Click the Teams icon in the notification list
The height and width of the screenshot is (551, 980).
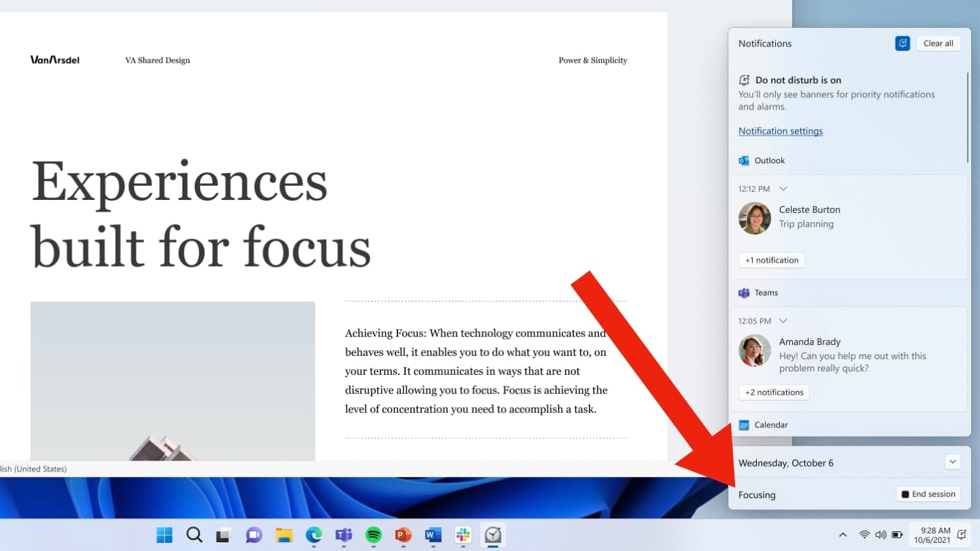[744, 293]
